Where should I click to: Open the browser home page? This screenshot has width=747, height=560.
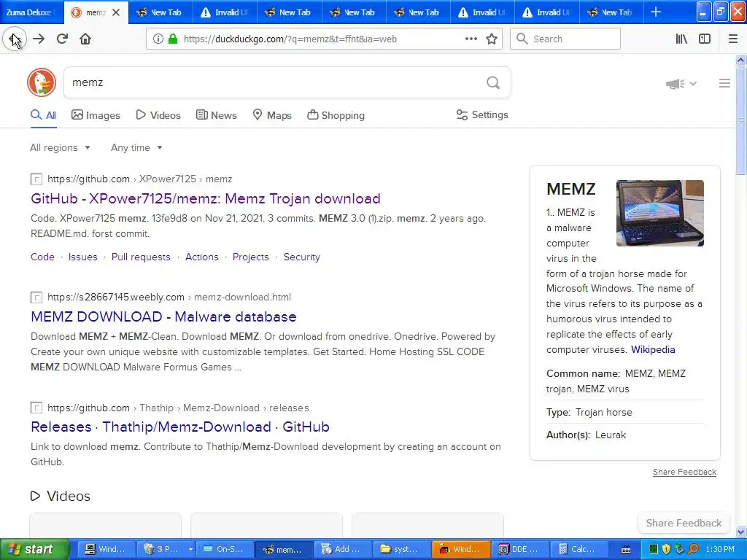pos(85,39)
